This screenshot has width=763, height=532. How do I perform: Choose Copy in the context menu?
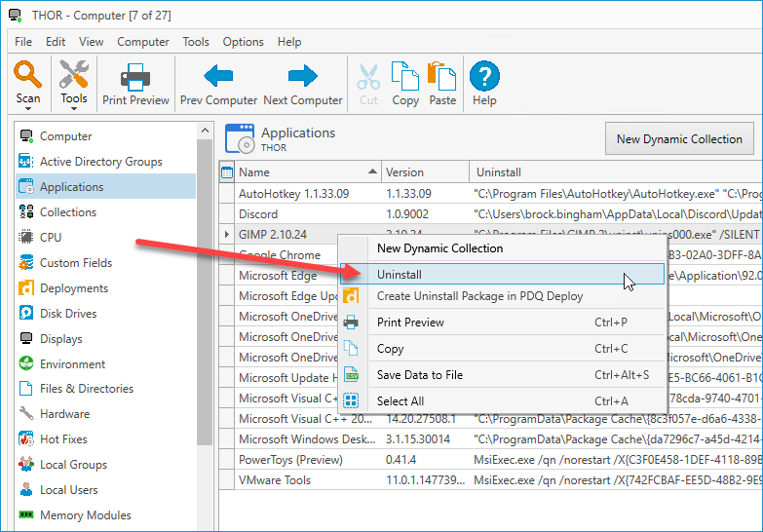[502, 349]
